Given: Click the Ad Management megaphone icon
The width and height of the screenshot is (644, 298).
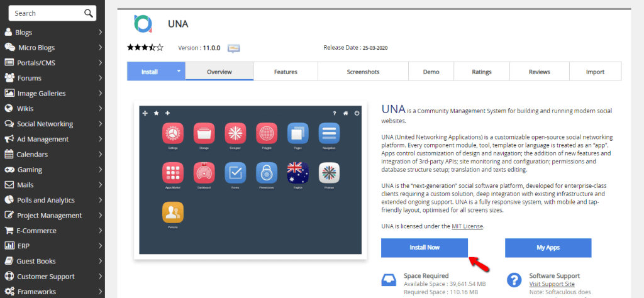Looking at the screenshot, I should pos(9,139).
